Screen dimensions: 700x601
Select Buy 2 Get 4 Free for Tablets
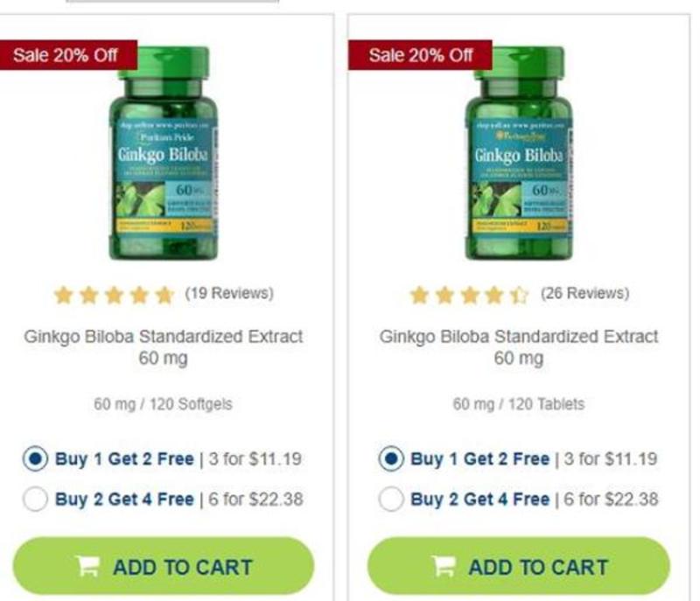click(391, 499)
